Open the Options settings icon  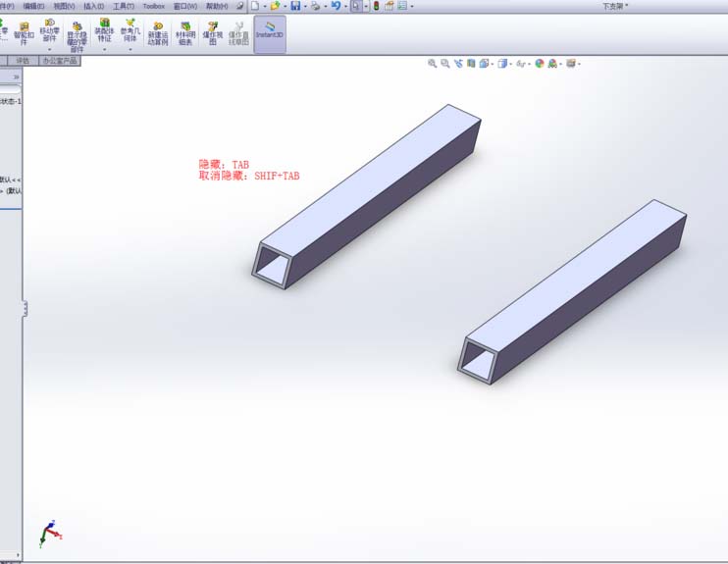(x=402, y=6)
